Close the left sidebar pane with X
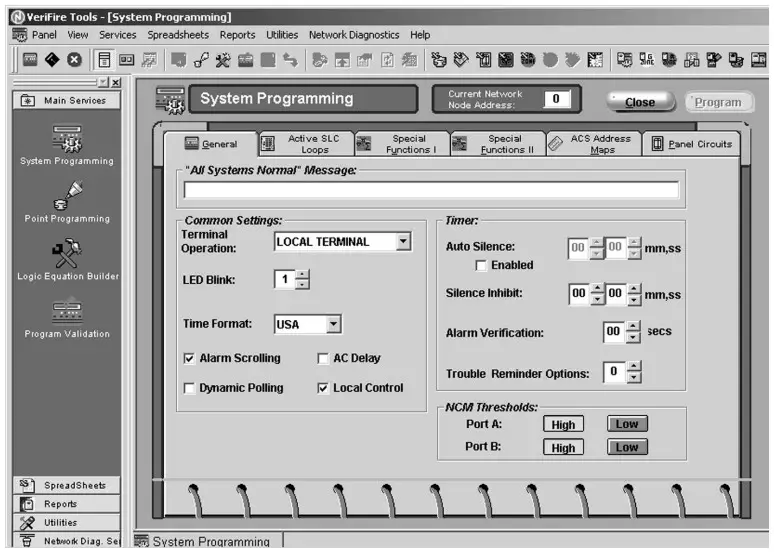This screenshot has width=774, height=558. pyautogui.click(x=116, y=82)
